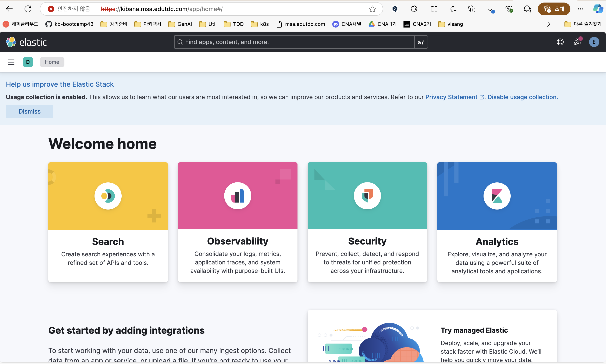Screen dimensions: 606x364
Task: Focus the Find apps search field
Action: 294,42
